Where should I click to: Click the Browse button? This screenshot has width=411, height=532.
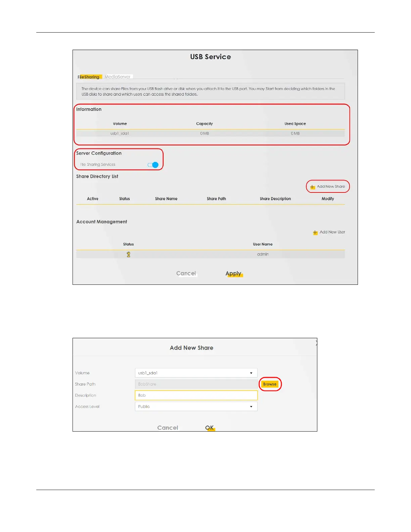tap(270, 384)
